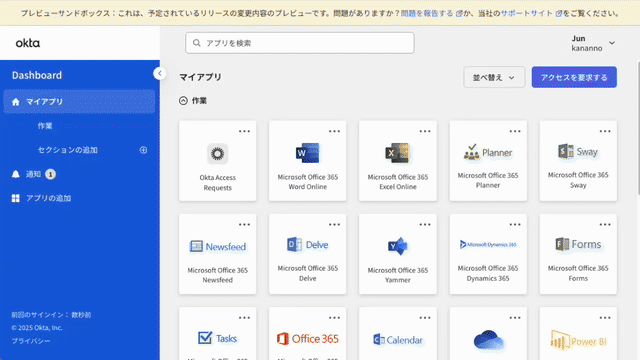
Task: Open the Okta Access Requests app icon
Action: pyautogui.click(x=217, y=154)
